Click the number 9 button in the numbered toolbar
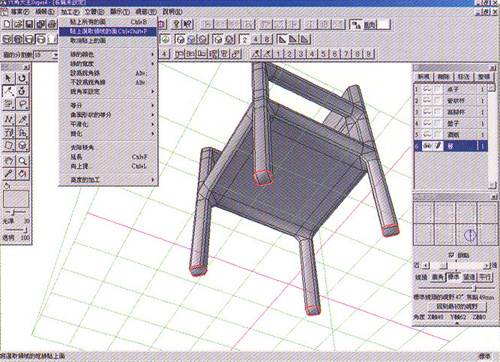 pyautogui.click(x=369, y=54)
